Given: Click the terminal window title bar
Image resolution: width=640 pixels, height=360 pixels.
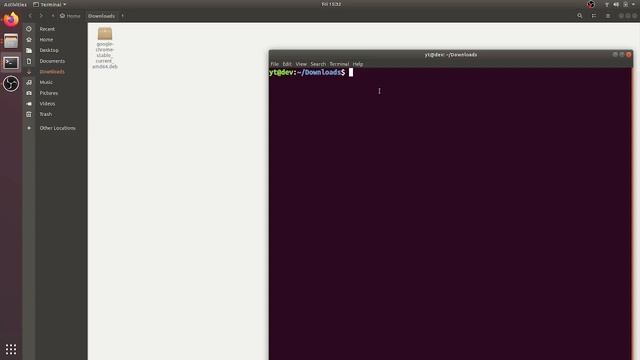Looking at the screenshot, I should [450, 55].
